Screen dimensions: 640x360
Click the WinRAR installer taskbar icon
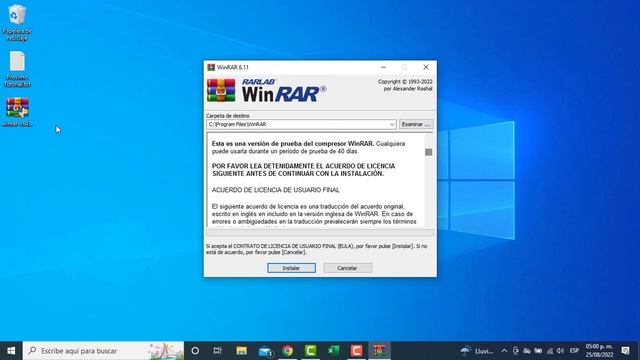click(x=380, y=351)
